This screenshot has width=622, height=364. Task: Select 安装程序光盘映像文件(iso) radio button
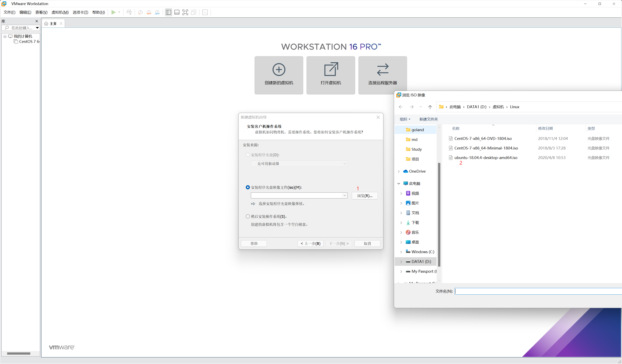[248, 187]
